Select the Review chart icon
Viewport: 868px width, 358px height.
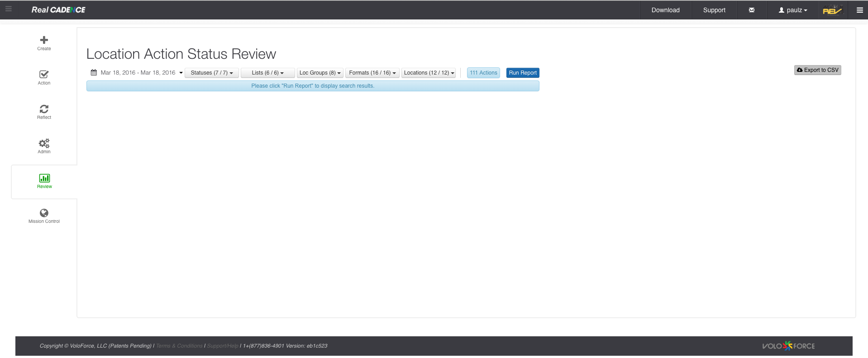44,178
